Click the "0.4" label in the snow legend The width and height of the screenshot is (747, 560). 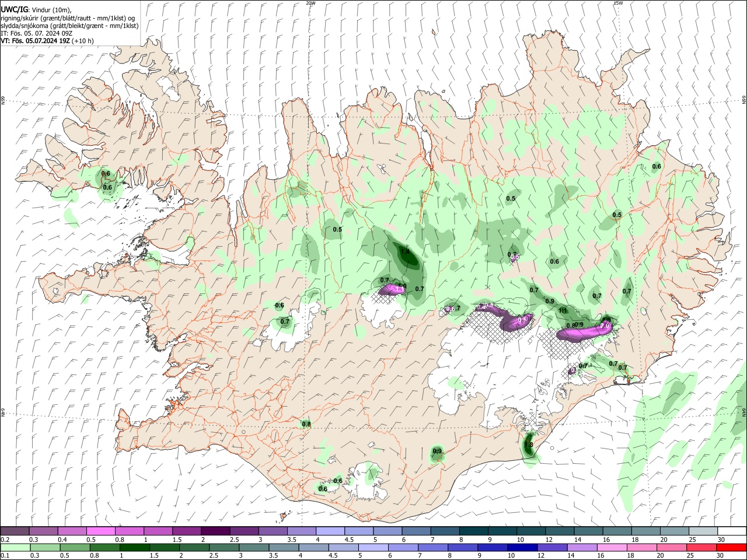pos(62,540)
